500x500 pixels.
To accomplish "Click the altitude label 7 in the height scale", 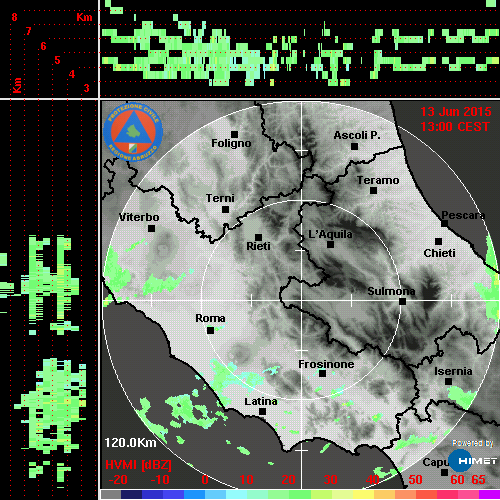I will [x=29, y=31].
